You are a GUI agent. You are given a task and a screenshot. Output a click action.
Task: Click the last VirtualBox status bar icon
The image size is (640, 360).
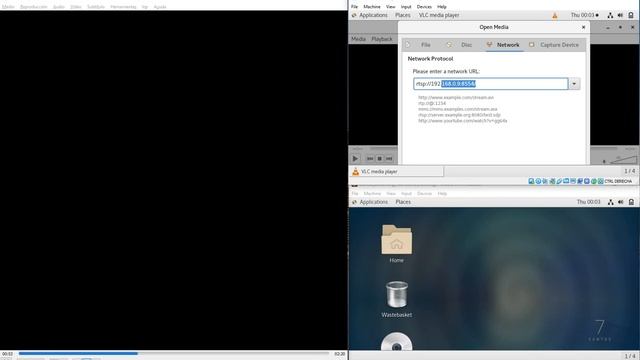[x=601, y=181]
